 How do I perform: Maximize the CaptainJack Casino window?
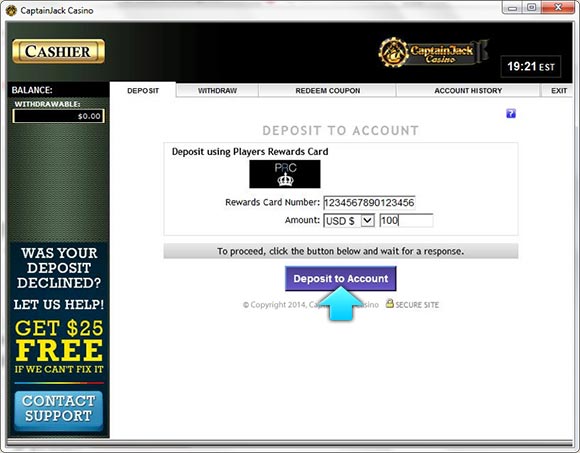click(x=532, y=7)
